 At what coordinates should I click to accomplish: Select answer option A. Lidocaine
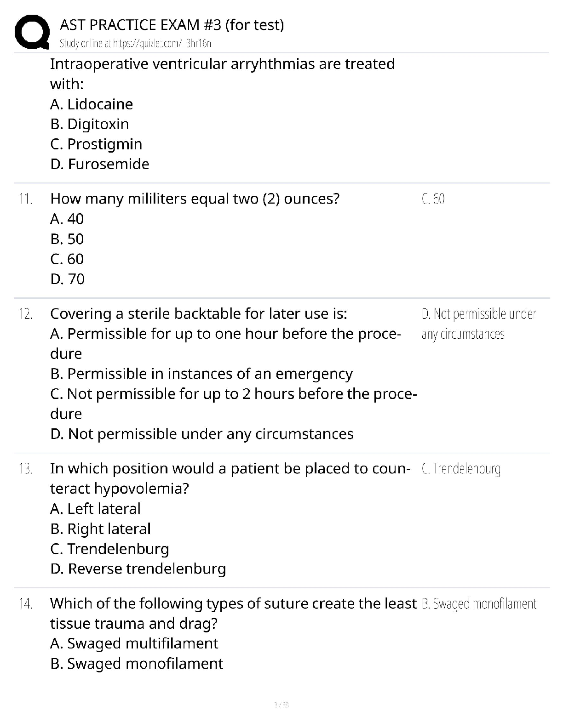(x=92, y=104)
